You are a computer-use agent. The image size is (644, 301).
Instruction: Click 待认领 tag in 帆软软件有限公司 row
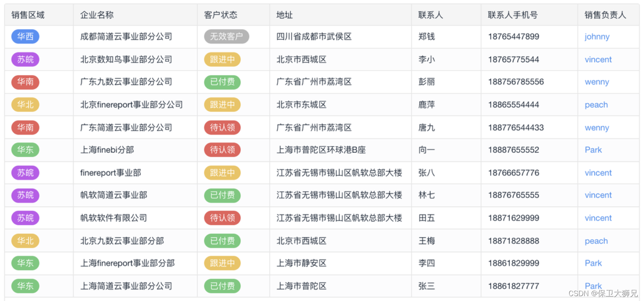pyautogui.click(x=222, y=218)
